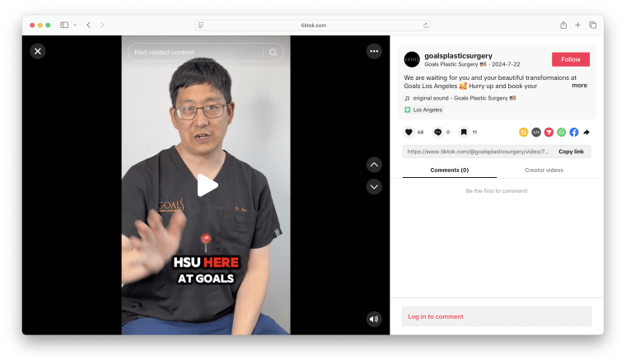This screenshot has width=626, height=364.
Task: Open goalsplasticsurgery profile avatar
Action: 412,59
